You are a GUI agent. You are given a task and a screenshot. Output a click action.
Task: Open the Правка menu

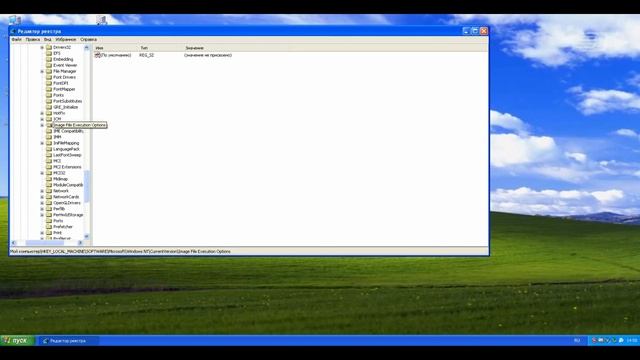tap(33, 40)
